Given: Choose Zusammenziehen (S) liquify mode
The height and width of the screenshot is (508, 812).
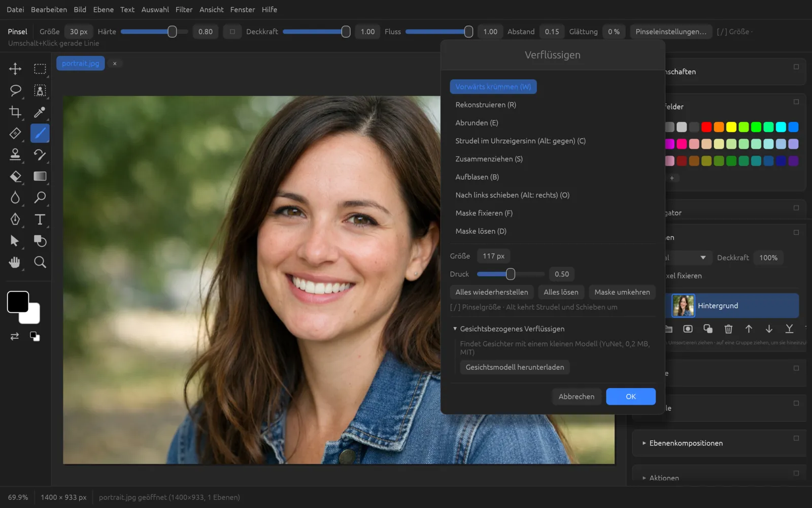Looking at the screenshot, I should pyautogui.click(x=489, y=159).
